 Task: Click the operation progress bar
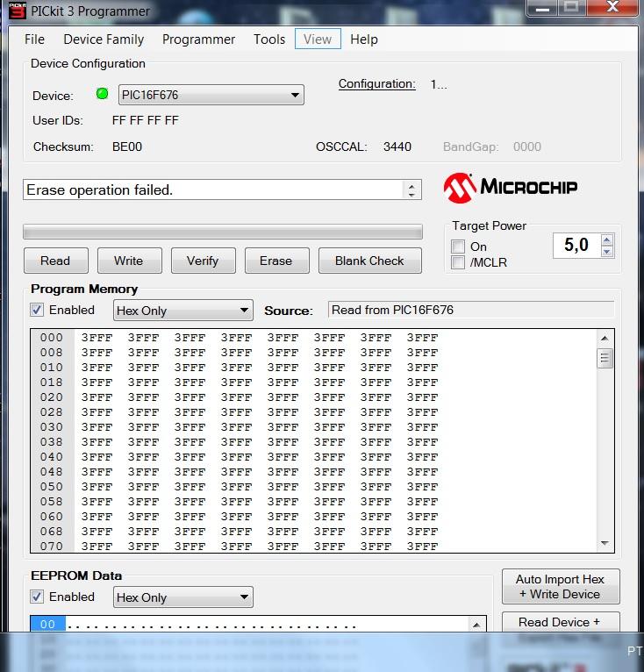[x=223, y=232]
